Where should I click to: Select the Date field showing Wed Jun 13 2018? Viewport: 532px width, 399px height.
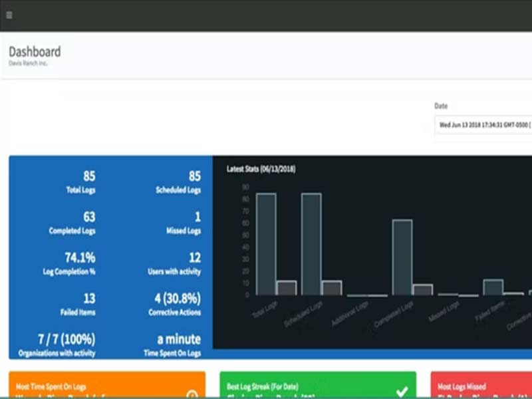(x=483, y=125)
